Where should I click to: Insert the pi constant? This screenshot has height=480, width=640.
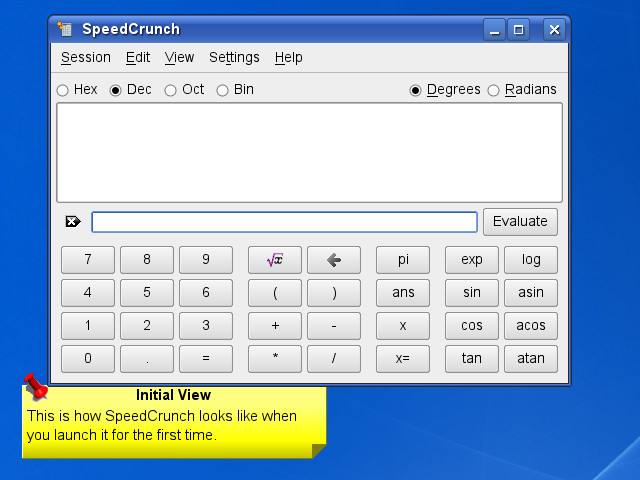(x=403, y=260)
